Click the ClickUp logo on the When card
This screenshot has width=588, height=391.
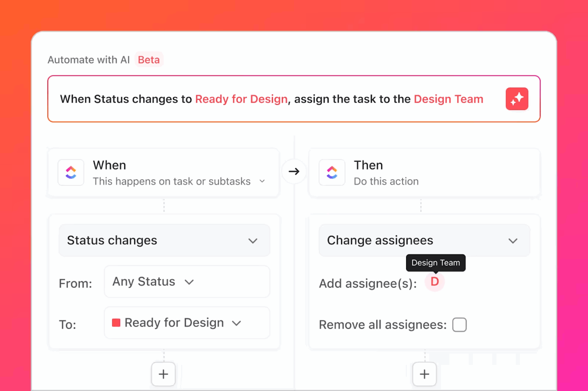[71, 172]
